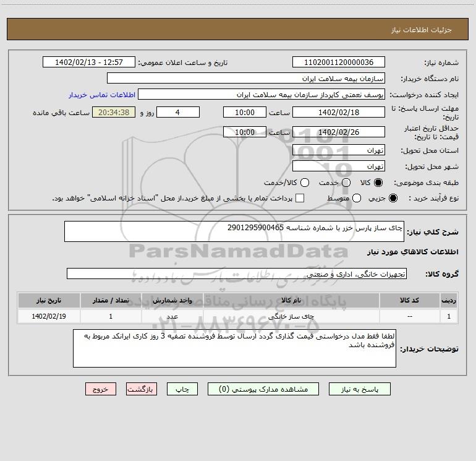The image size is (476, 461).
Task: Click the جزئیات اطلاعات نیاز header title
Action: pyautogui.click(x=421, y=30)
